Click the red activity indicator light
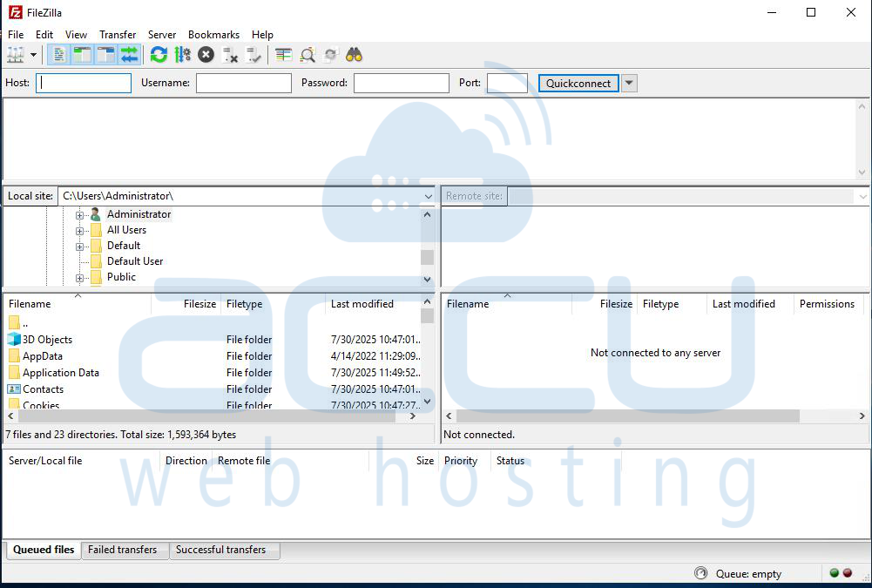 pos(848,573)
